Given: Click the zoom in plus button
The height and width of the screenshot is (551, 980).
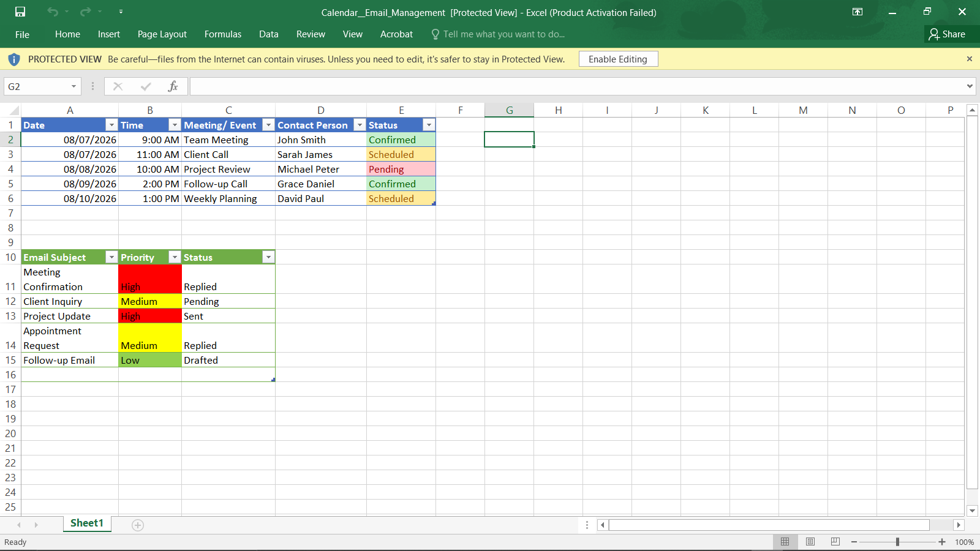Looking at the screenshot, I should coord(942,542).
